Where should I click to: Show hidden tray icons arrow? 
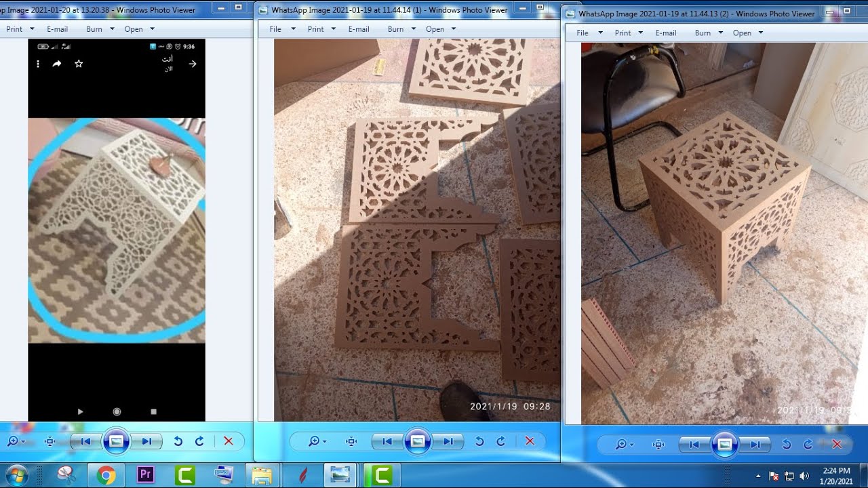tap(758, 476)
